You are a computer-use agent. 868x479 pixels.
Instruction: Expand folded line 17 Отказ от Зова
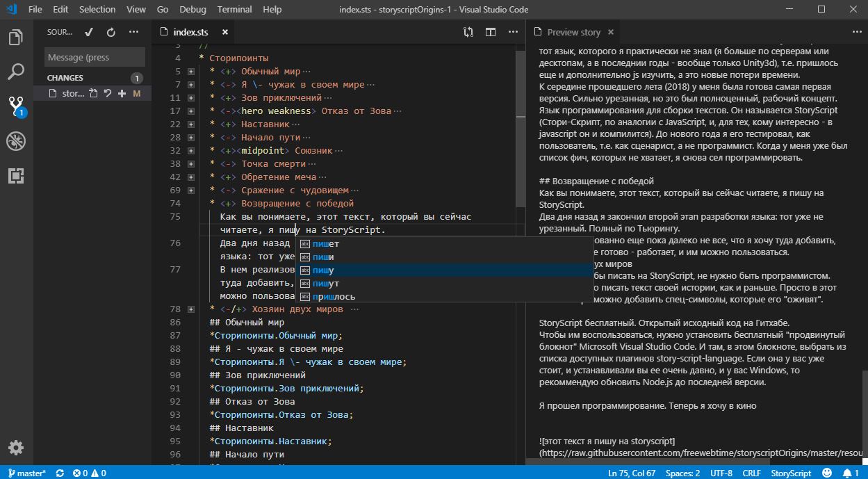[x=190, y=111]
